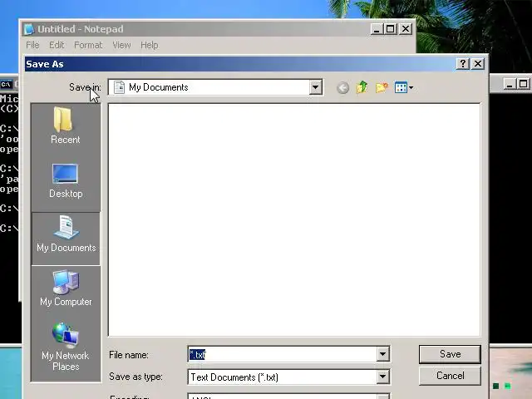Select My Documents in places bar

[x=66, y=239]
